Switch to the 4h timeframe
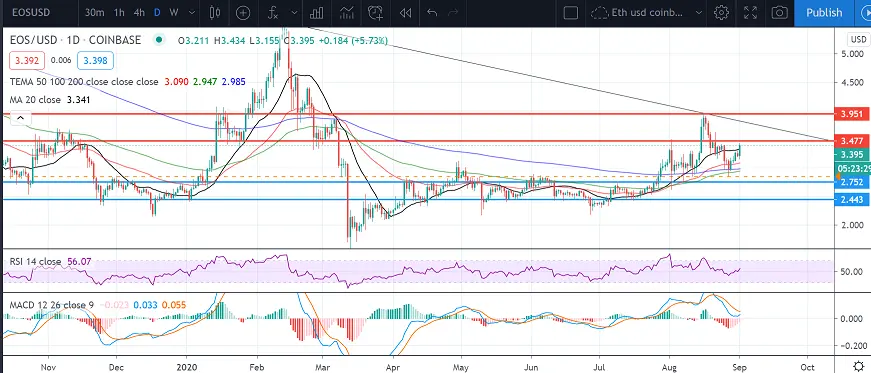Viewport: 871px width, 373px height. point(139,12)
